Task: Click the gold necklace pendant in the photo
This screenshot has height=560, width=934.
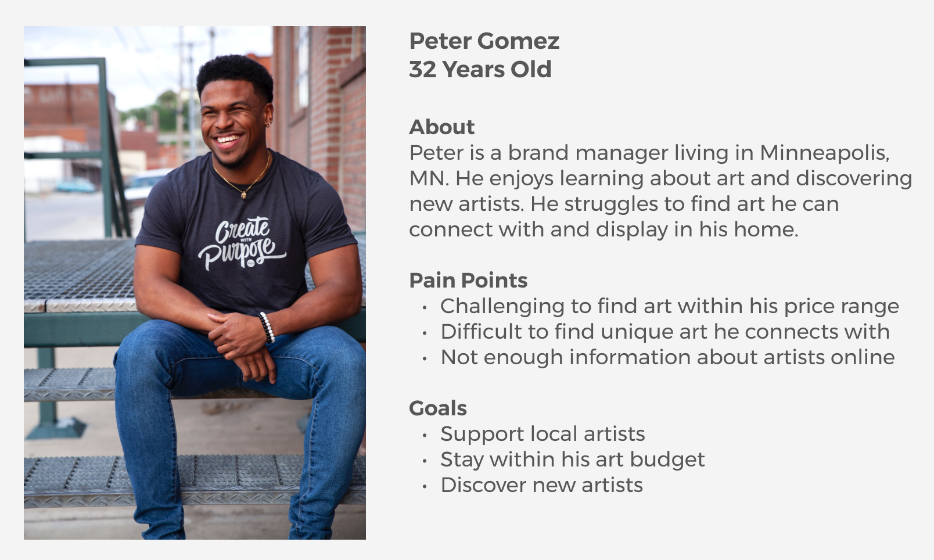Action: 244,195
